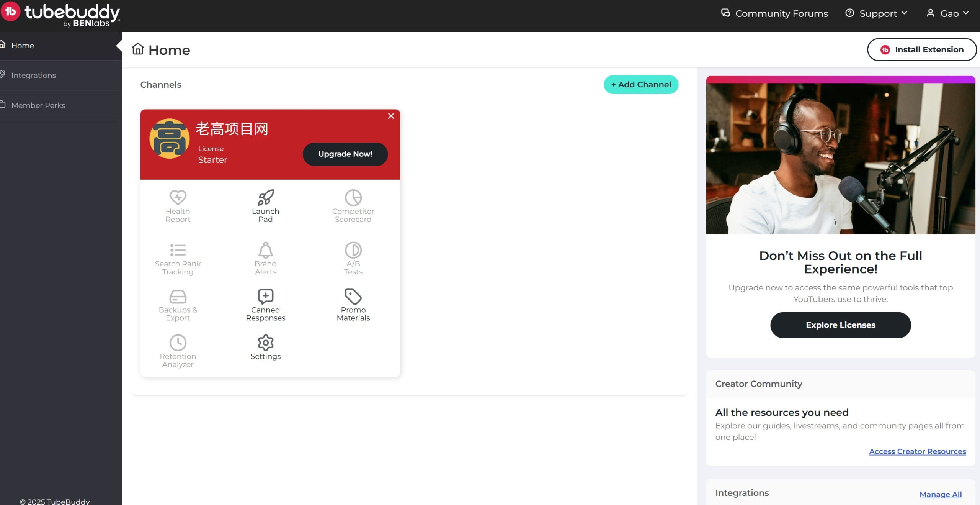980x505 pixels.
Task: Open A/B Tests
Action: (353, 259)
